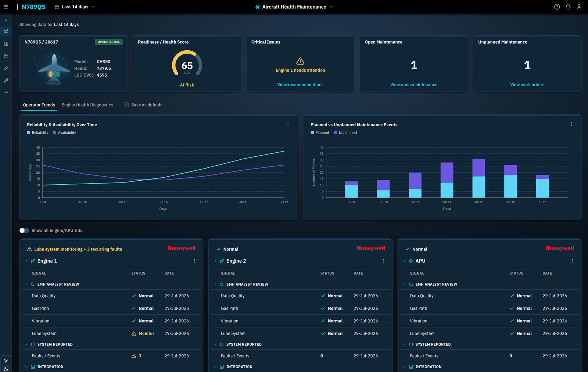588x372 pixels.
Task: Select APU Faults / Events row
Action: pos(490,356)
